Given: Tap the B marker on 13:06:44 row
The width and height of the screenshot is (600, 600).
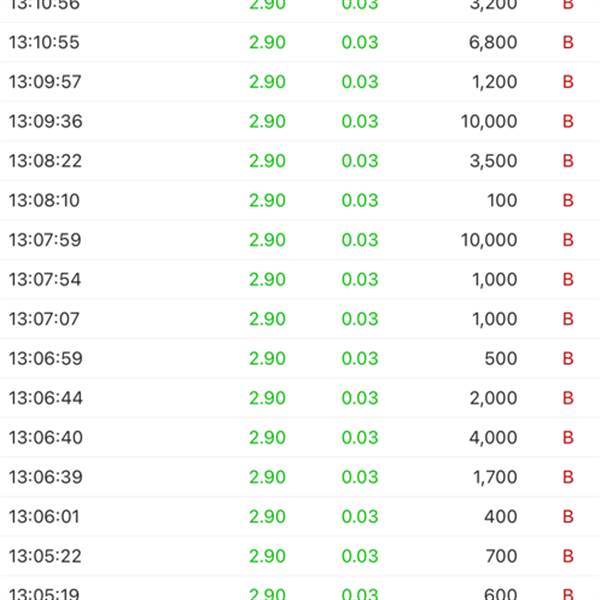Looking at the screenshot, I should tap(568, 398).
